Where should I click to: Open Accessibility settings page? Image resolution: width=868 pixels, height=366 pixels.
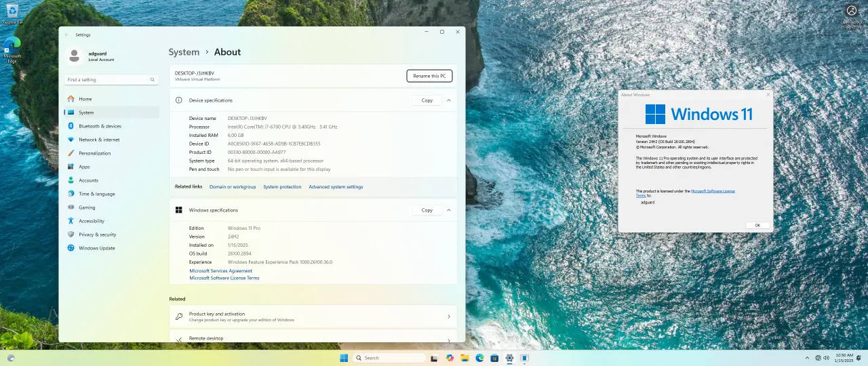(x=112, y=221)
